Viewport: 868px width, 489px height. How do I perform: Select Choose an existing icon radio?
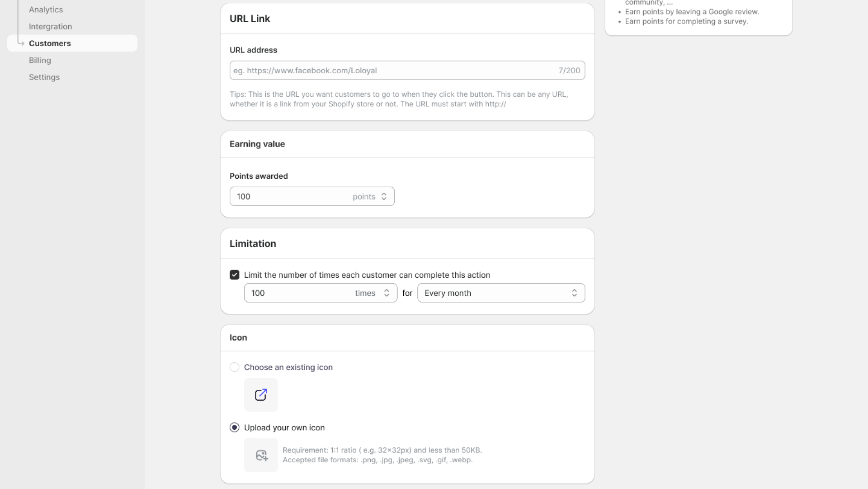pos(234,367)
